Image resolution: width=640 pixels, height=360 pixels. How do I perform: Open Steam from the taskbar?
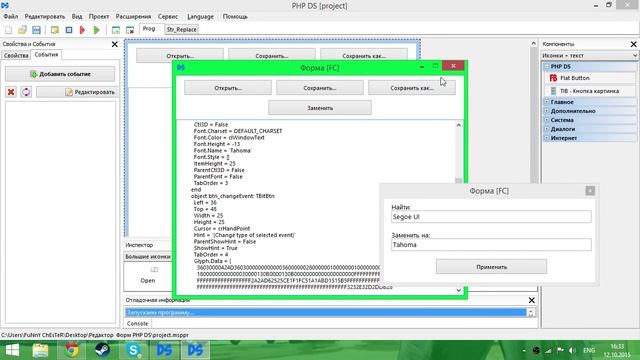(102, 350)
